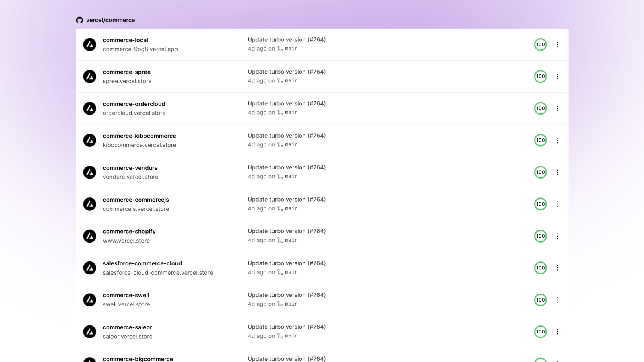Image resolution: width=644 pixels, height=362 pixels.
Task: Open www.vercel.store domain link
Action: coord(126,241)
